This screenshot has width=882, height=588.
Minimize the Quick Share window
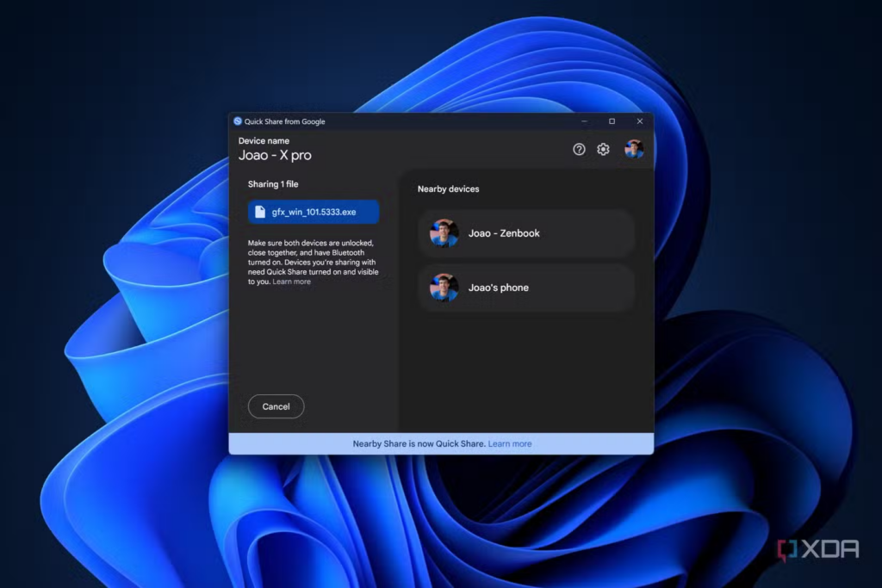pos(585,121)
